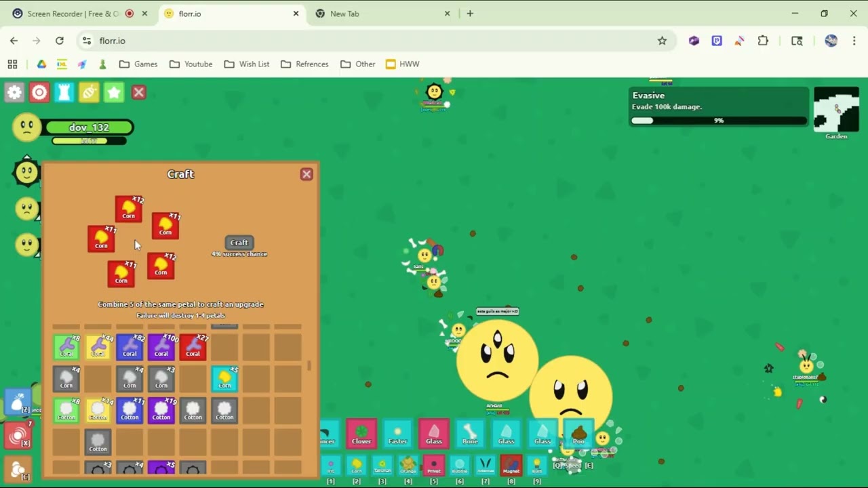Image resolution: width=868 pixels, height=488 pixels.
Task: Select the Corn petal in slot 2
Action: (357, 465)
